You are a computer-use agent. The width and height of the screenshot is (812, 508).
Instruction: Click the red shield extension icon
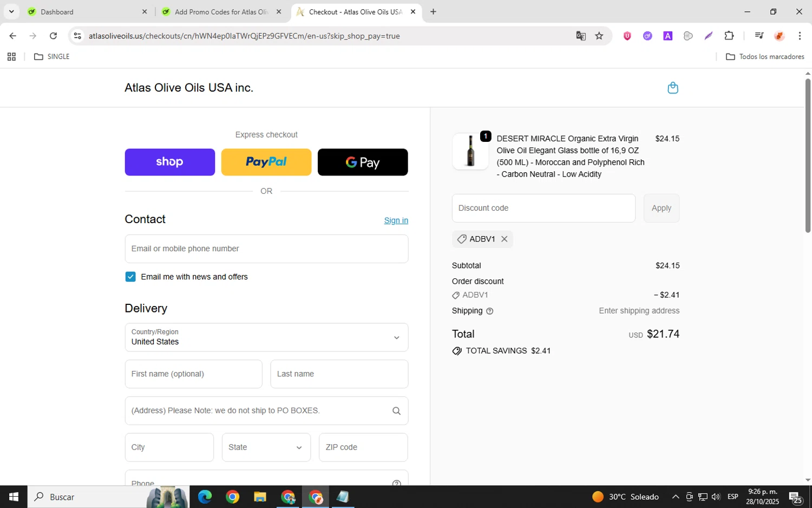pos(627,36)
